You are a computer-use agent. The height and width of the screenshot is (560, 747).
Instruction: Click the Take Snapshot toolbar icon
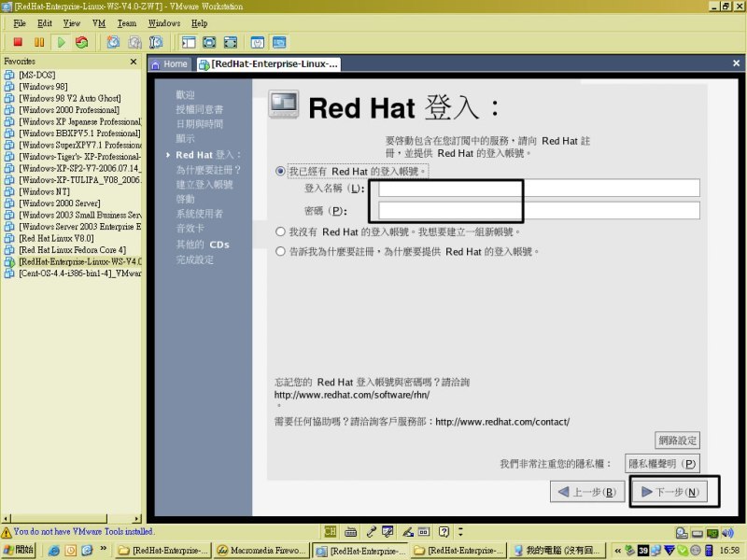tap(113, 42)
